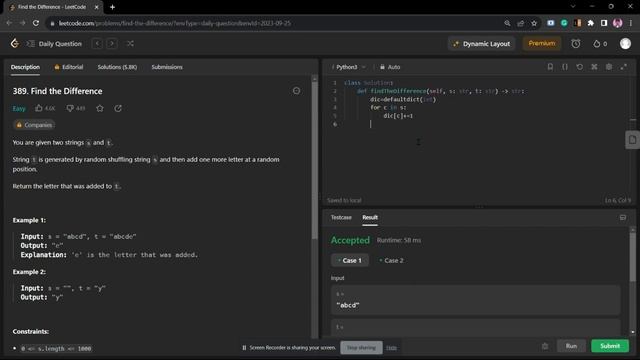The height and width of the screenshot is (360, 640).
Task: Select the Find the Difference browser tab
Action: [x=53, y=7]
